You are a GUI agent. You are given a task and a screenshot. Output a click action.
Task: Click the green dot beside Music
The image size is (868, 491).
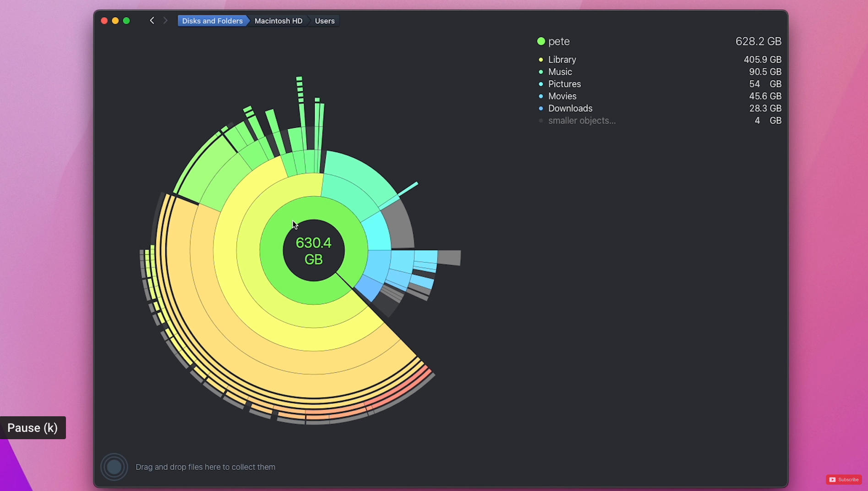541,72
